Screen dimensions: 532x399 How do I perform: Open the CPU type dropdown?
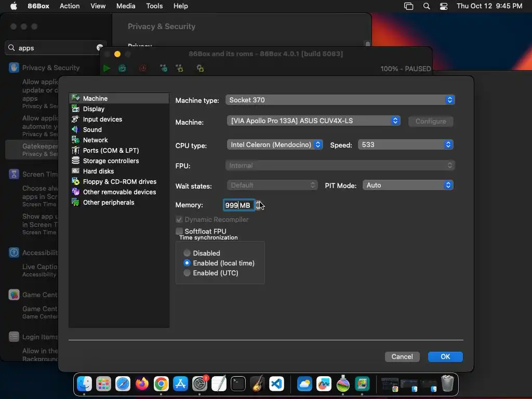pyautogui.click(x=275, y=144)
